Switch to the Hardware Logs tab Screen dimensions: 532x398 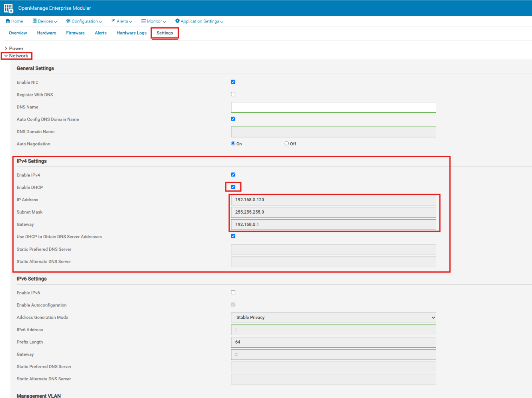coord(131,33)
